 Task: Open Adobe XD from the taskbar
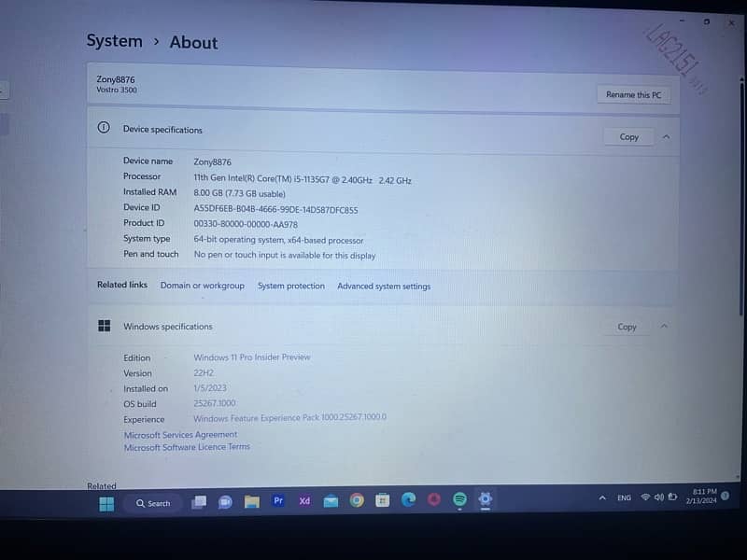point(304,501)
